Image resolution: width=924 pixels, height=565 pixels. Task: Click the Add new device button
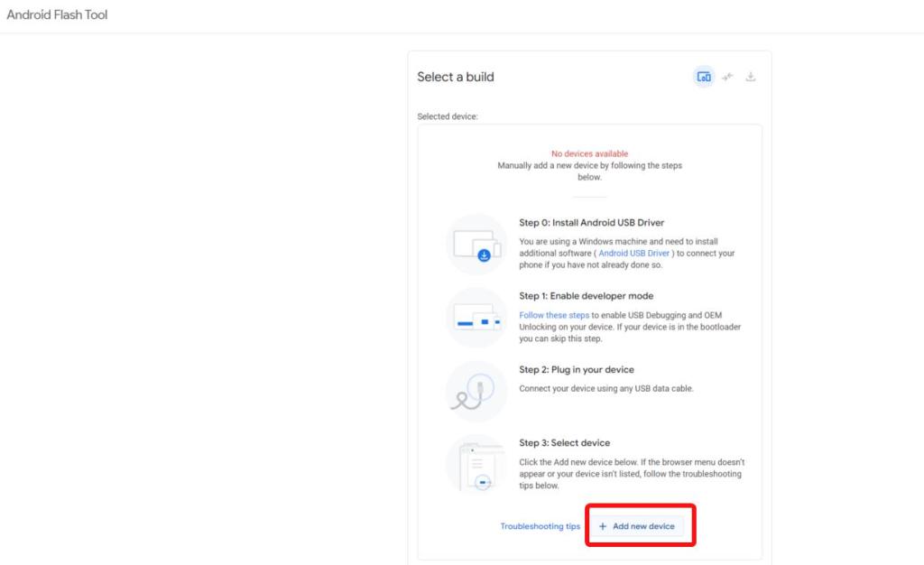637,526
